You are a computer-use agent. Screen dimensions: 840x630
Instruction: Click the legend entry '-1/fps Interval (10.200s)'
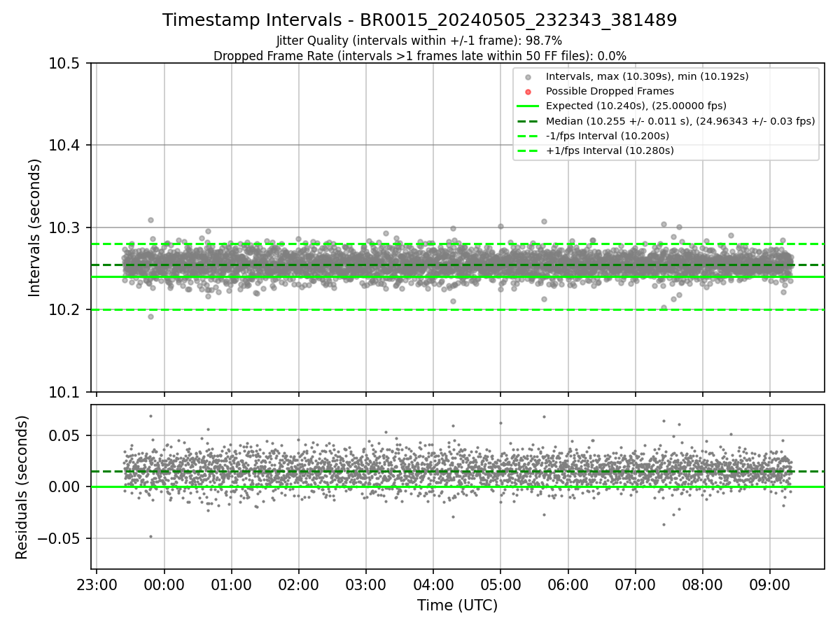pyautogui.click(x=608, y=136)
